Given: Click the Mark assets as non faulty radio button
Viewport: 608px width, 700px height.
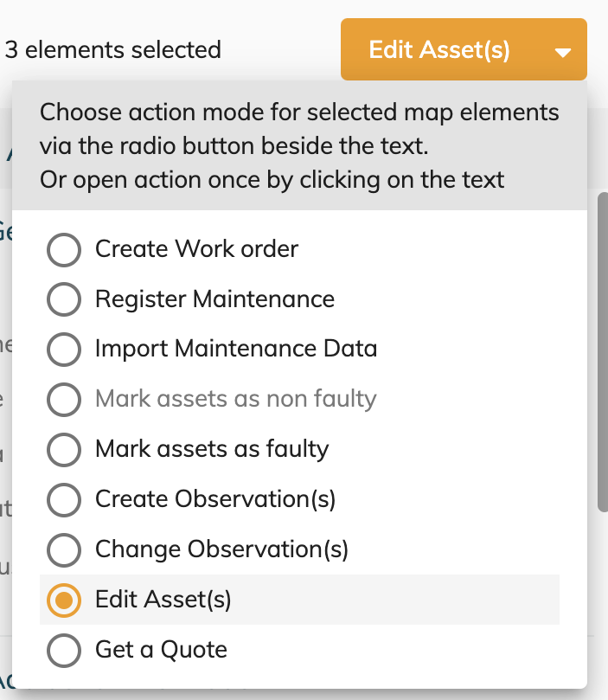Looking at the screenshot, I should tap(64, 399).
